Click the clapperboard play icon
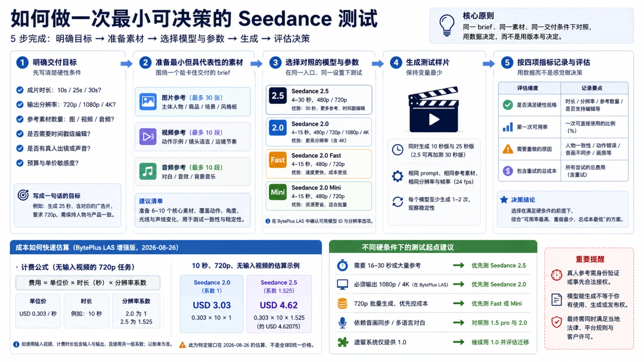This screenshot has height=362, width=644. click(x=433, y=109)
